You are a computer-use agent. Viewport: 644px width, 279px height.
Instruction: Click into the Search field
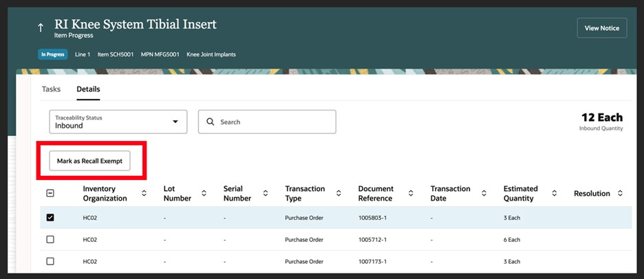(267, 122)
